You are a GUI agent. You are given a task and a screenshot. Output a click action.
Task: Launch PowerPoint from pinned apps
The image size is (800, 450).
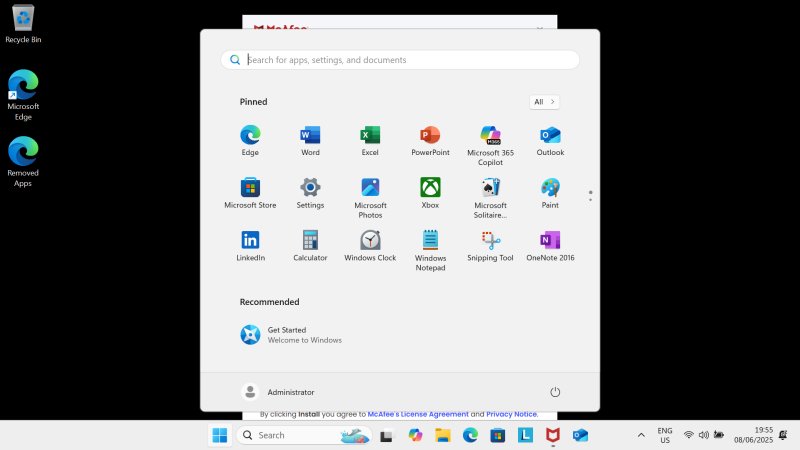tap(430, 141)
